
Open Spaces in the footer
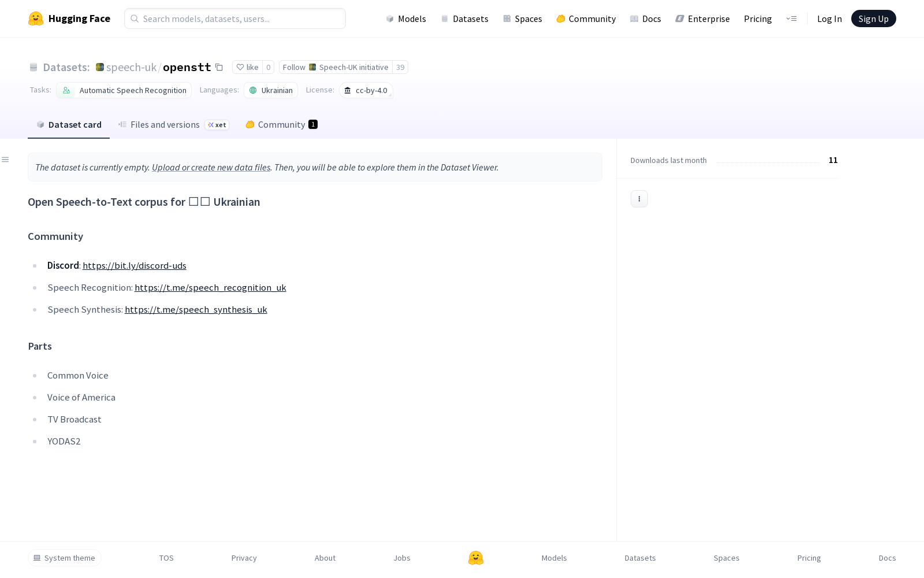tap(726, 558)
